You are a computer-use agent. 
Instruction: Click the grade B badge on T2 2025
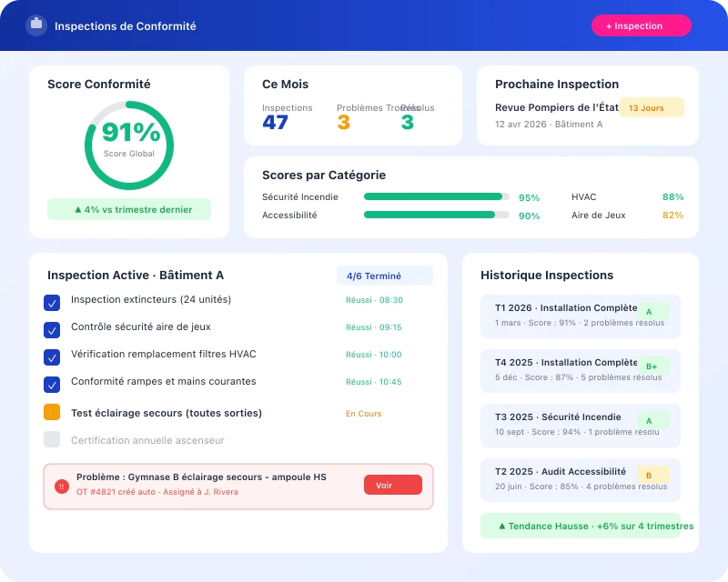pyautogui.click(x=650, y=475)
